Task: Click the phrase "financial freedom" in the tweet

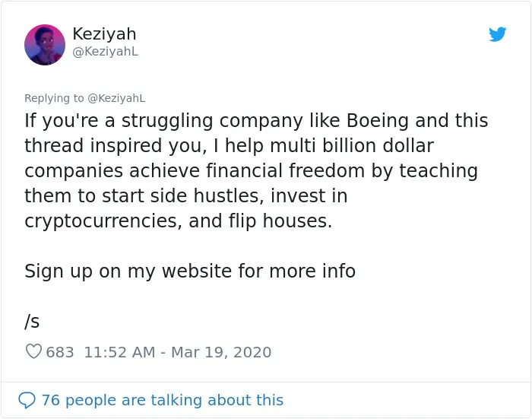Action: click(x=285, y=170)
